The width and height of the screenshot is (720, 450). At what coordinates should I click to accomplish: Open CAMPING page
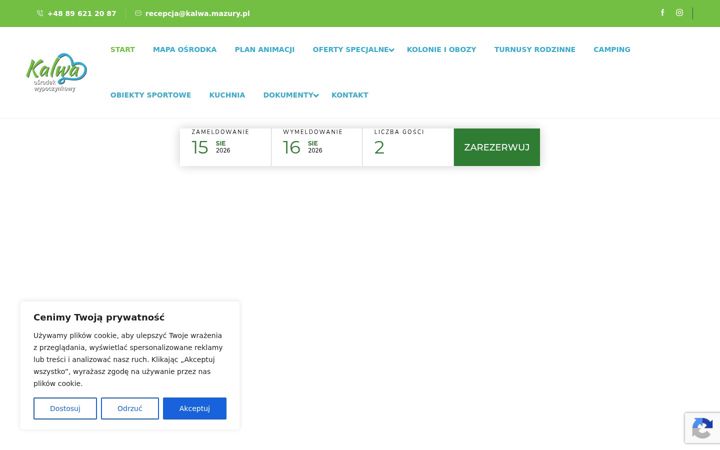tap(612, 50)
